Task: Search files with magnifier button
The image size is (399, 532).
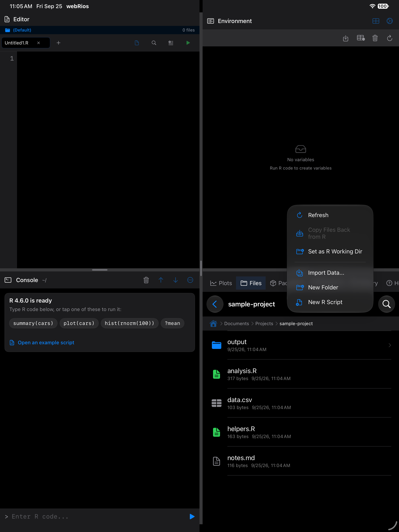Action: 386,304
